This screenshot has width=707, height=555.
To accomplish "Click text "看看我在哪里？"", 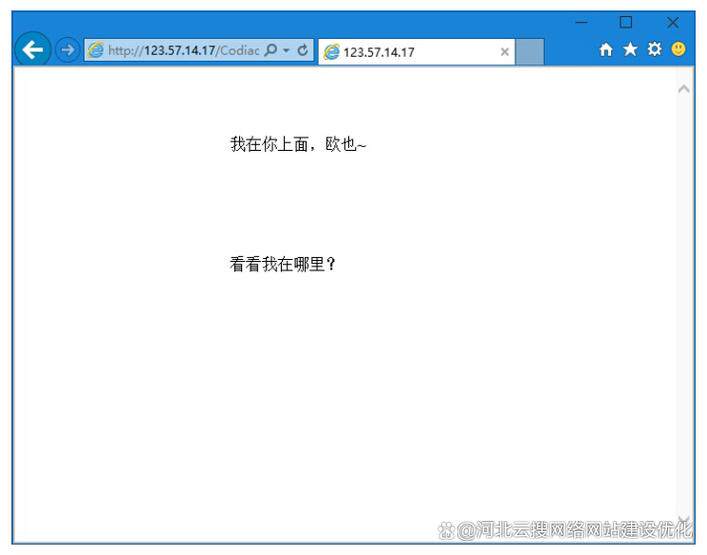I will point(283,264).
